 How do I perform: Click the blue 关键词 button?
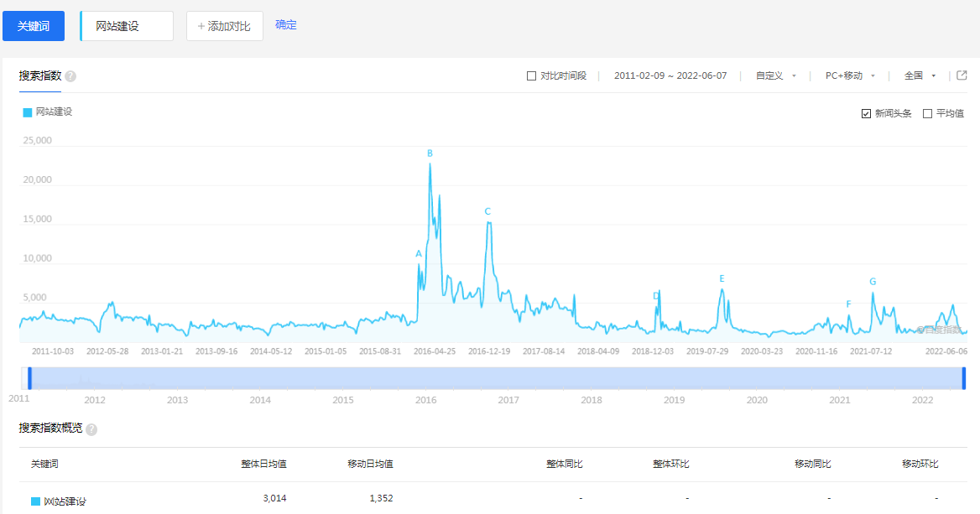pyautogui.click(x=34, y=26)
